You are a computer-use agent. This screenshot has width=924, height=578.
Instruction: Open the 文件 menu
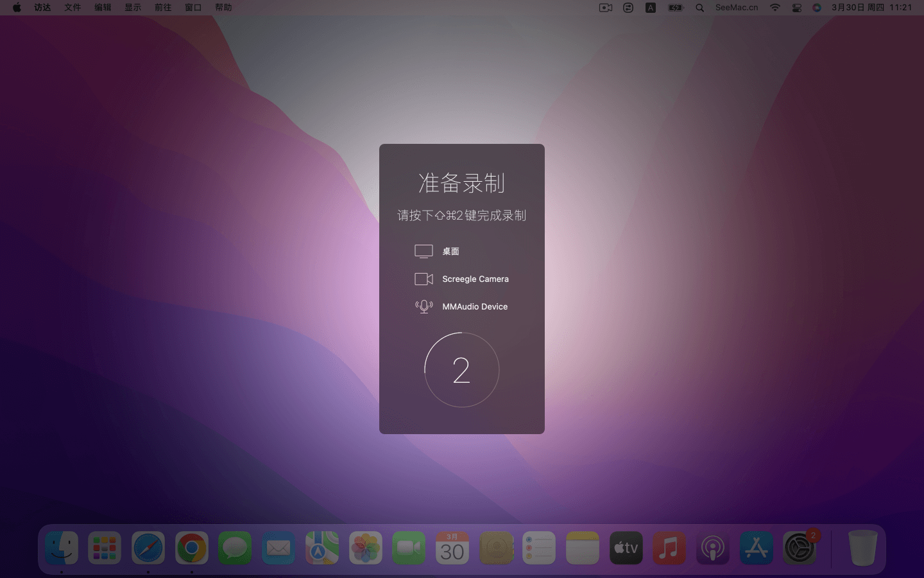tap(73, 8)
